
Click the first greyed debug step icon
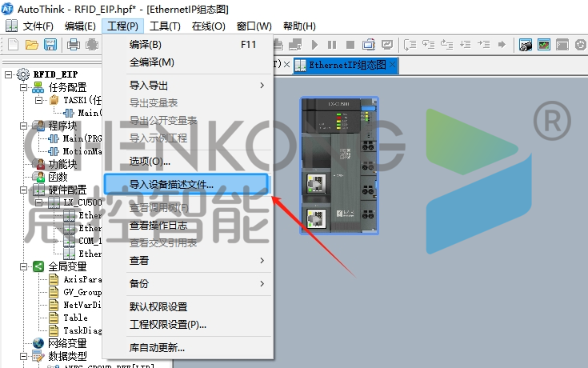tap(410, 45)
